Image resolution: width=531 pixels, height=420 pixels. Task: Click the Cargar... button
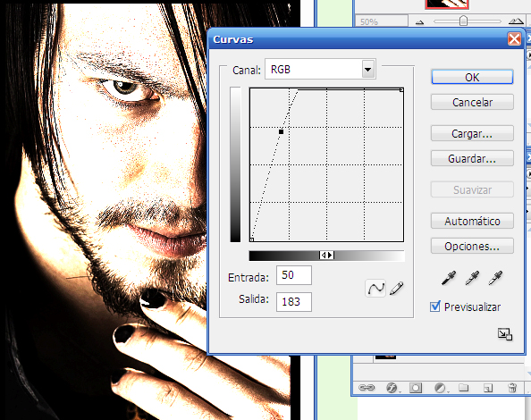(x=472, y=134)
